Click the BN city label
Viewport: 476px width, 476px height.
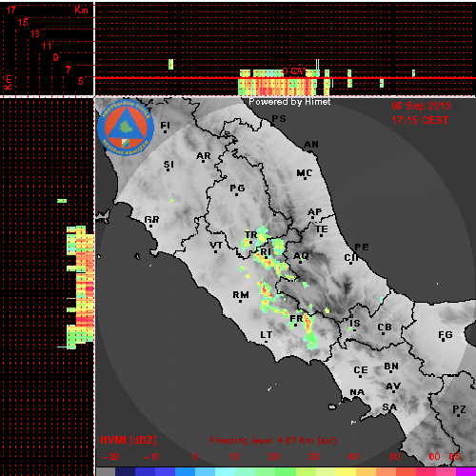click(391, 367)
